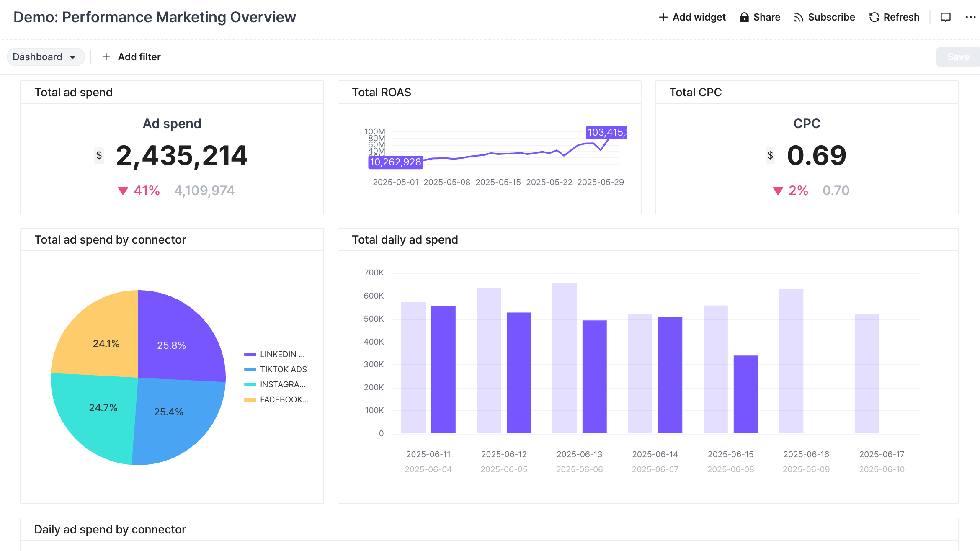Click the 2025-06-15 dark purple bar
Viewport: 980px width, 551px height.
pyautogui.click(x=745, y=394)
